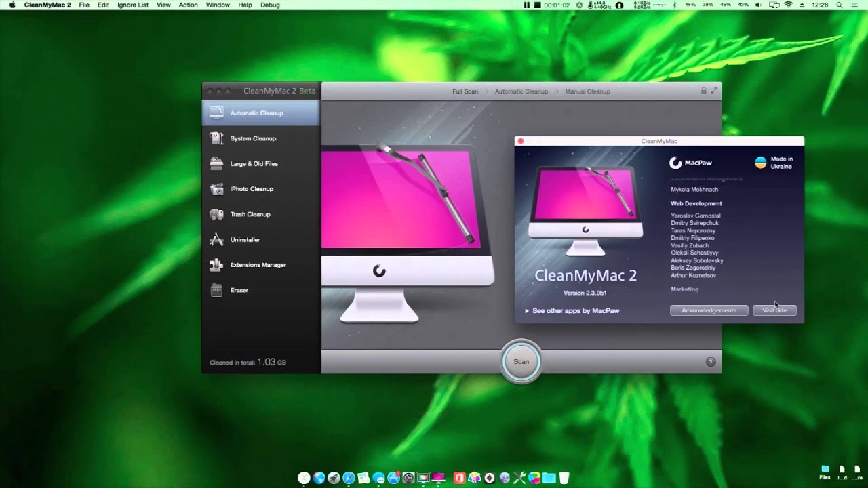This screenshot has width=868, height=488.
Task: Click the Web Development credits heading
Action: coord(696,203)
